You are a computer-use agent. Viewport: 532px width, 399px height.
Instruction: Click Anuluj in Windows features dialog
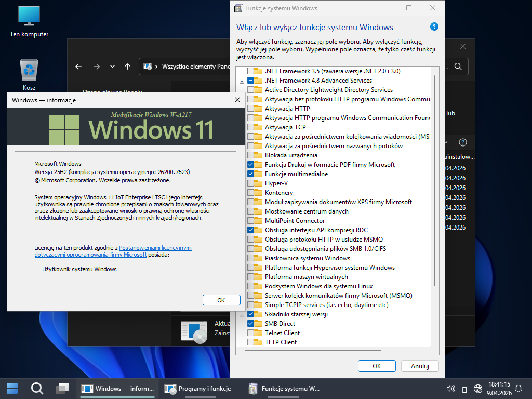tap(420, 366)
